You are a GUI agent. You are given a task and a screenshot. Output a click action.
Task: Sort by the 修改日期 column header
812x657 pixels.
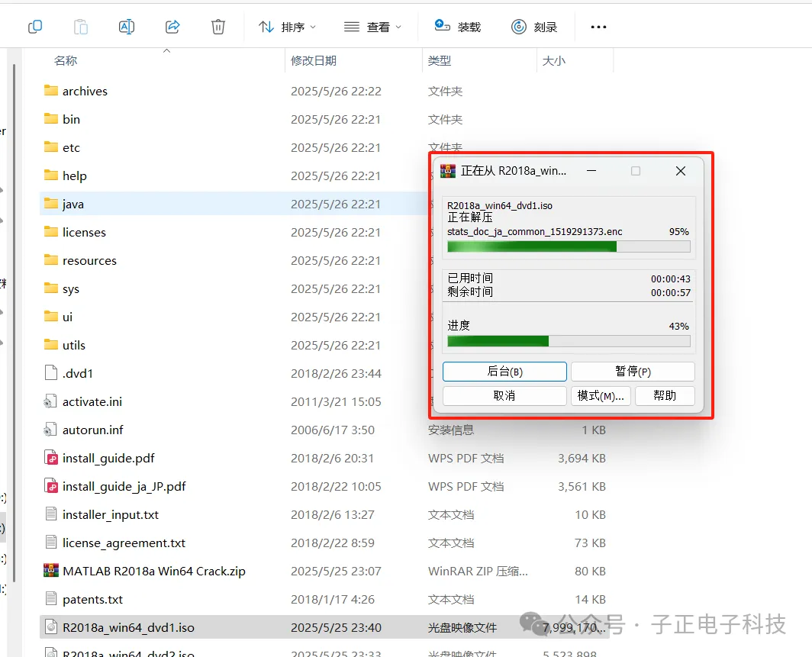314,60
